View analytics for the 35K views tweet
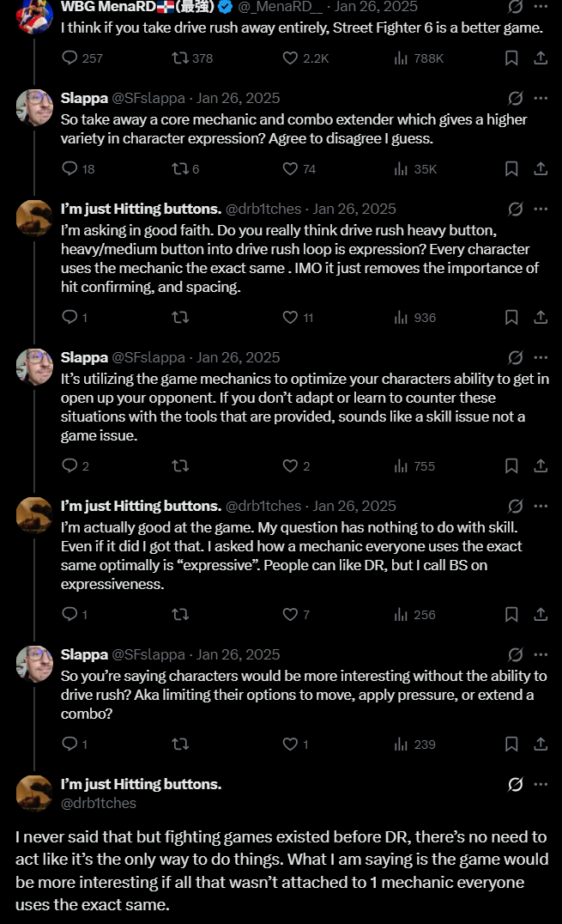Screen dimensions: 562x924 [x=415, y=169]
